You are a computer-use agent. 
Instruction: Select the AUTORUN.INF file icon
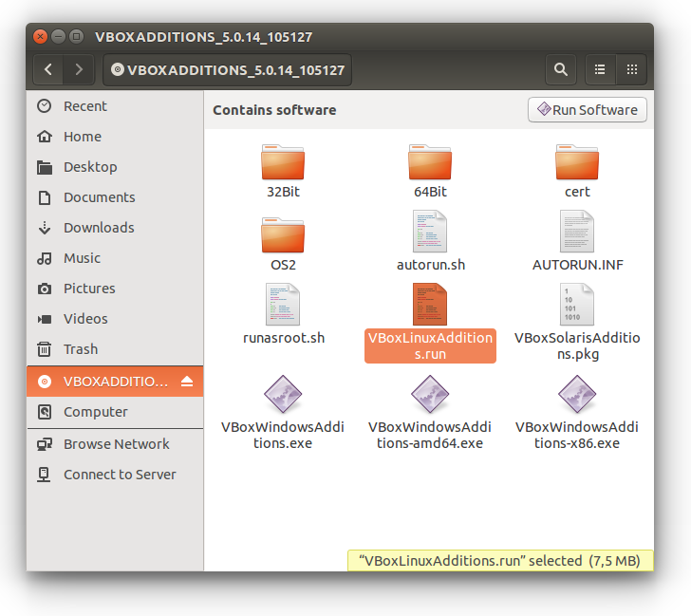click(577, 232)
